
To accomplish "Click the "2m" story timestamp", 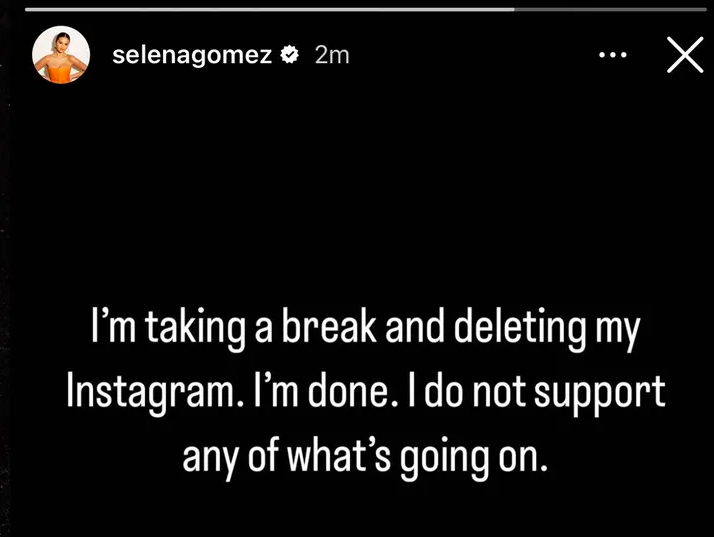I will coord(332,56).
